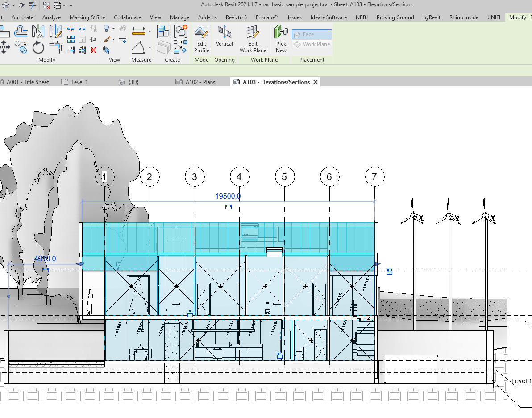
Task: Toggle the Face placement option
Action: coord(311,34)
